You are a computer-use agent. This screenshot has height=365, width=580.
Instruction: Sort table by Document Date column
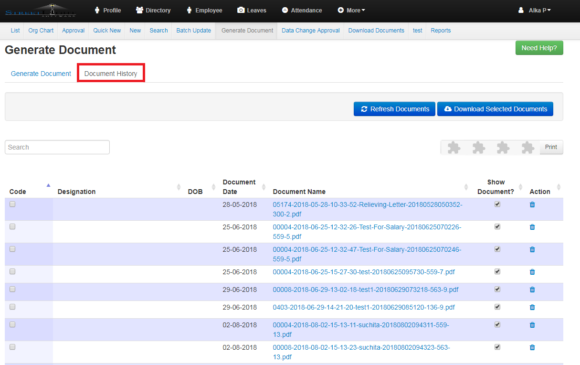[x=243, y=187]
